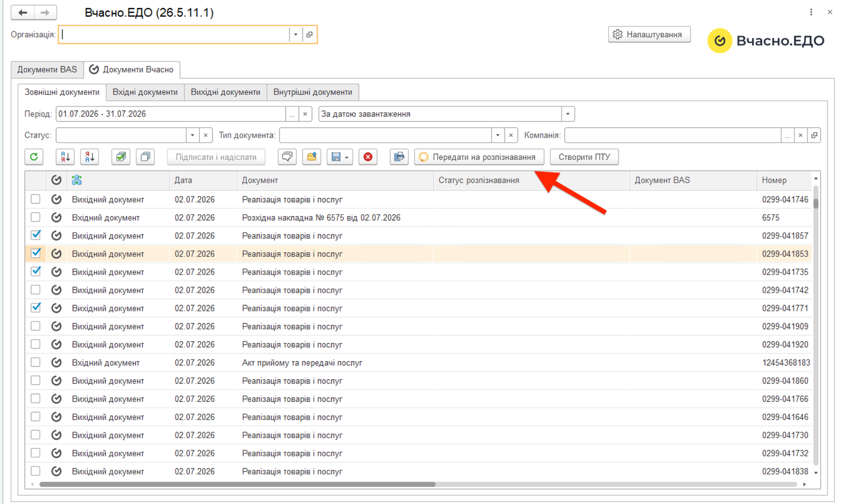Sort by the Дата column header
Screen dimensions: 843x504
(x=203, y=180)
